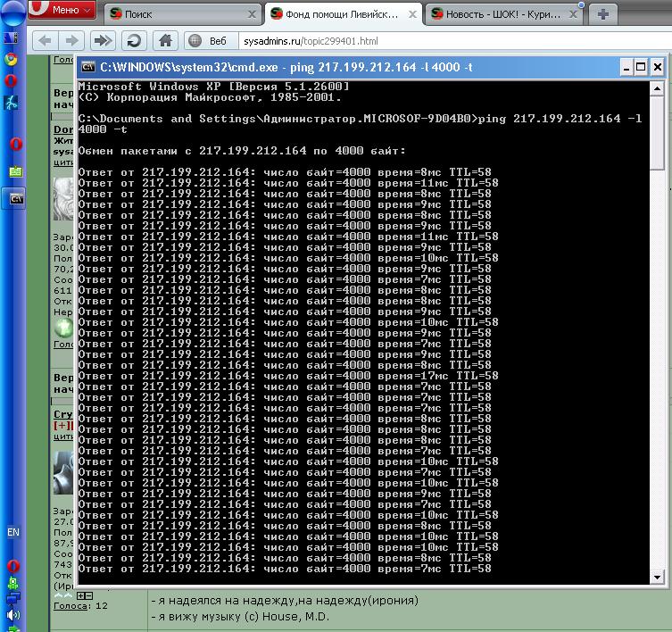This screenshot has width=672, height=632.
Task: Open the cmd.exe window system menu icon
Action: click(88, 67)
